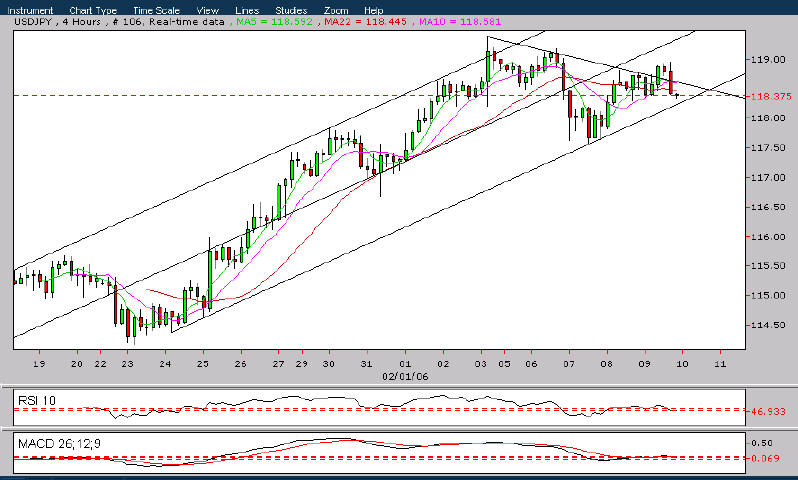Click the 115.50 price axis label
The height and width of the screenshot is (480, 798).
[x=768, y=266]
